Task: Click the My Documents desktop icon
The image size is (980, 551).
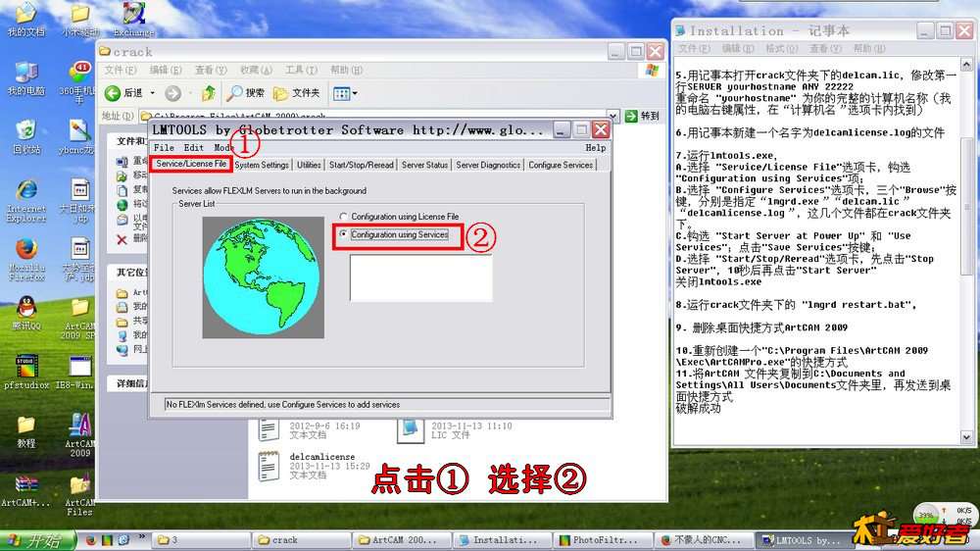Action: [25, 20]
